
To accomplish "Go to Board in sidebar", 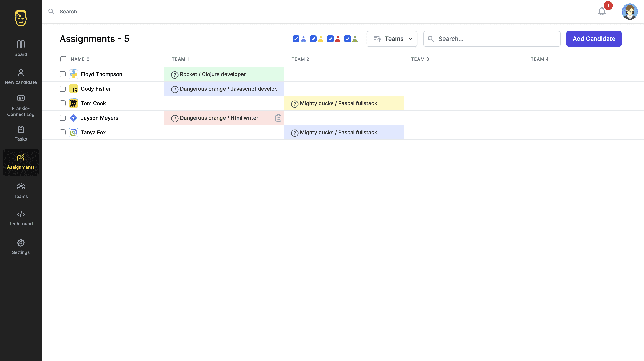I will coord(21,48).
